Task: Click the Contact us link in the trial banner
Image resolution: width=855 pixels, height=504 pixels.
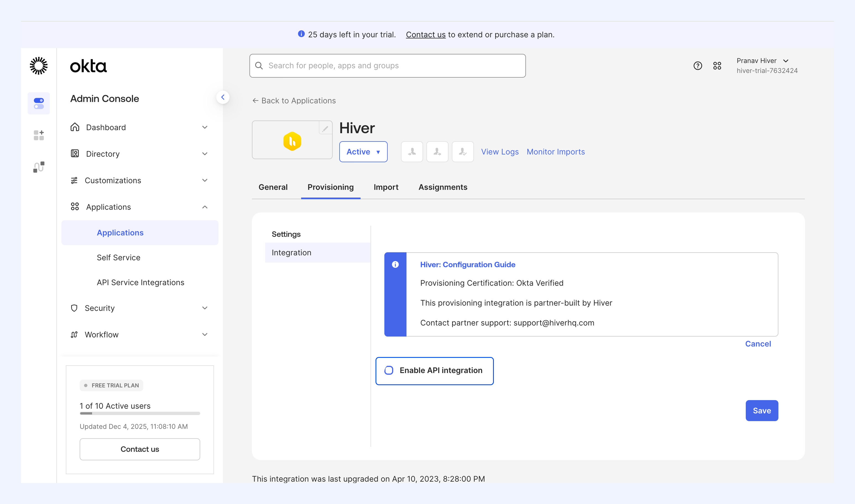Action: (x=426, y=34)
